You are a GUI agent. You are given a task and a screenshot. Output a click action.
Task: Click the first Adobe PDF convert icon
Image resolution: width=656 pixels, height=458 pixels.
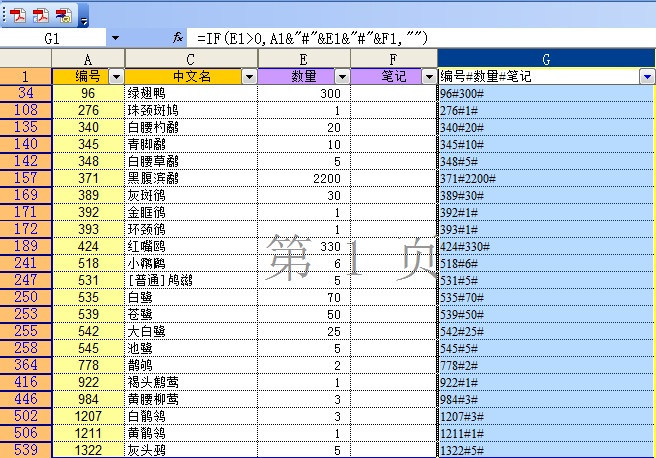pyautogui.click(x=17, y=14)
